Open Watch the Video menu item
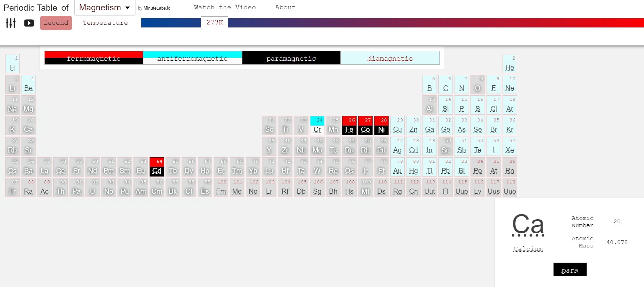Viewport: 644px width, 287px height. click(225, 7)
